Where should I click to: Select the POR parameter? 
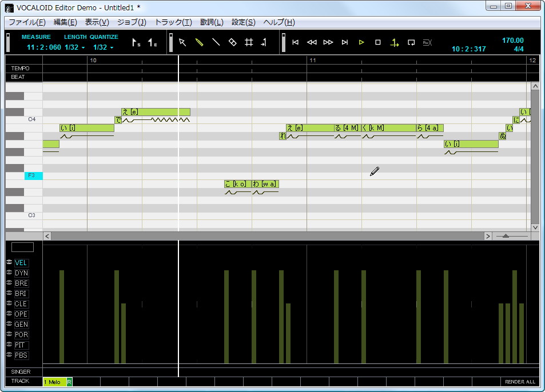click(x=21, y=335)
